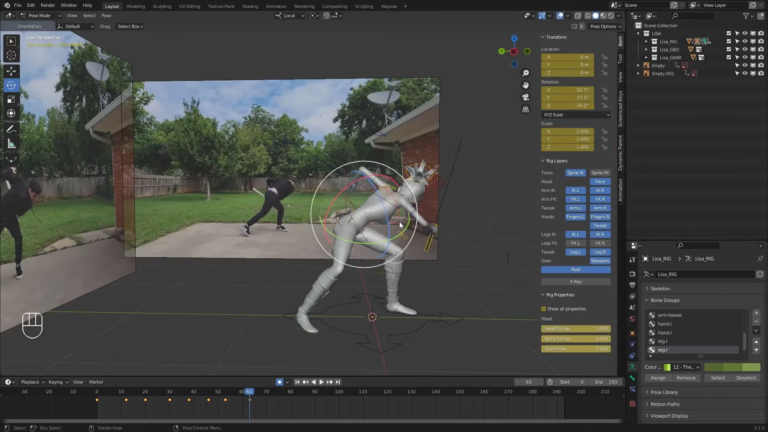Select the Scale tool in the toolbar
The image size is (768, 432).
[x=11, y=99]
